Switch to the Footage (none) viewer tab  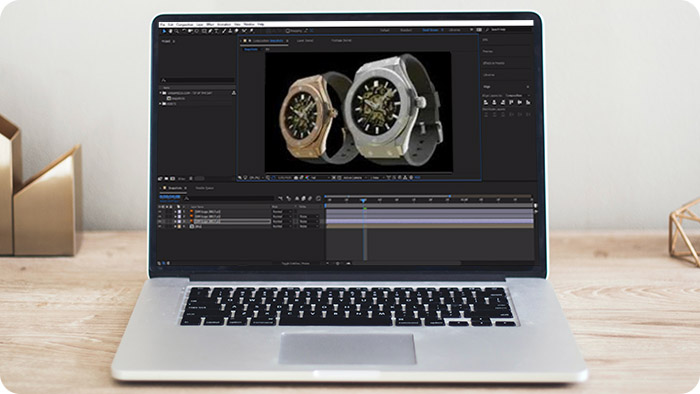[x=342, y=40]
